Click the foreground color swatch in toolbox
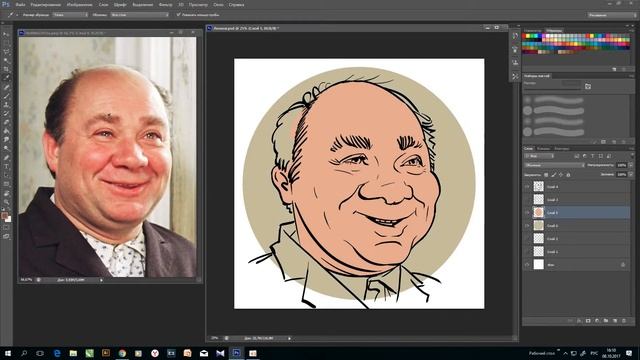The width and height of the screenshot is (640, 360). click(4, 216)
